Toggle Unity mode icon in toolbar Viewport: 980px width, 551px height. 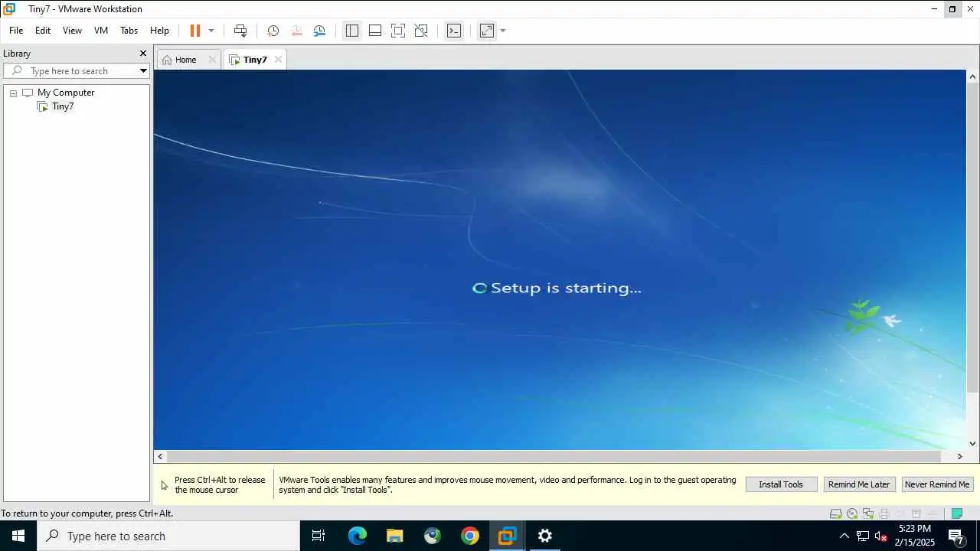(421, 31)
